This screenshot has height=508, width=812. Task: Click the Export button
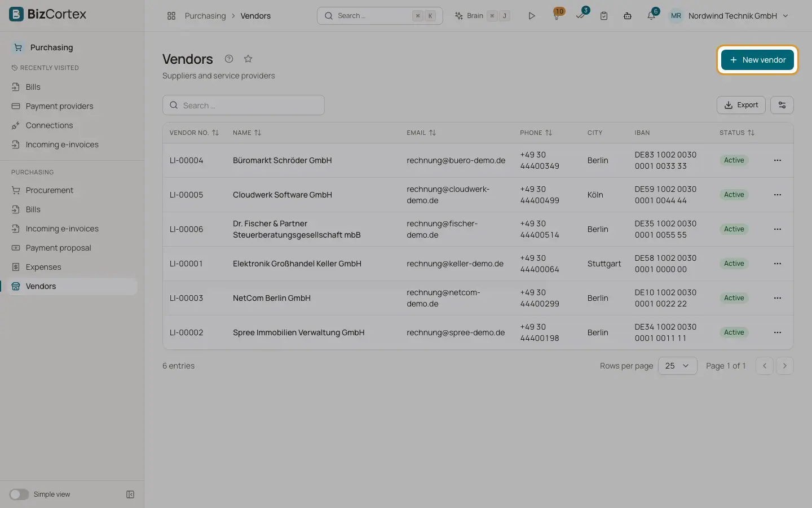(x=741, y=105)
